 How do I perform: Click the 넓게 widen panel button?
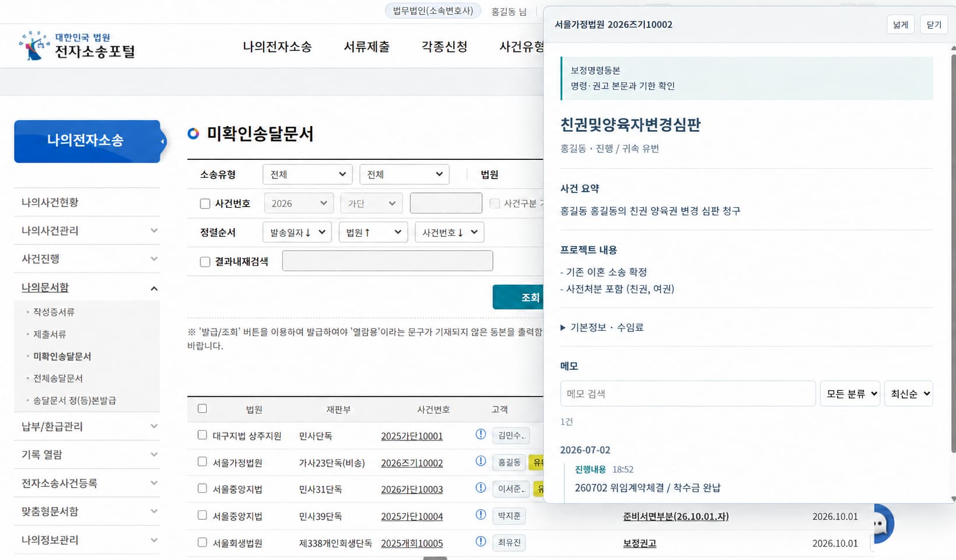tap(901, 24)
